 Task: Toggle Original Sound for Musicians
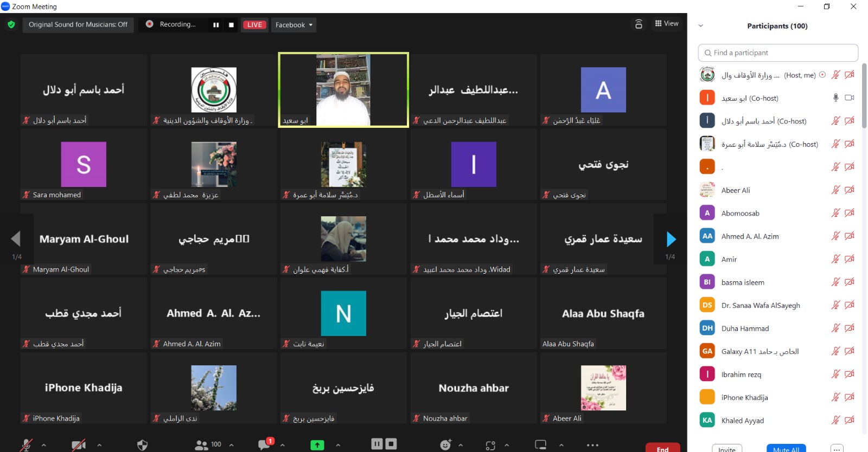pos(78,25)
